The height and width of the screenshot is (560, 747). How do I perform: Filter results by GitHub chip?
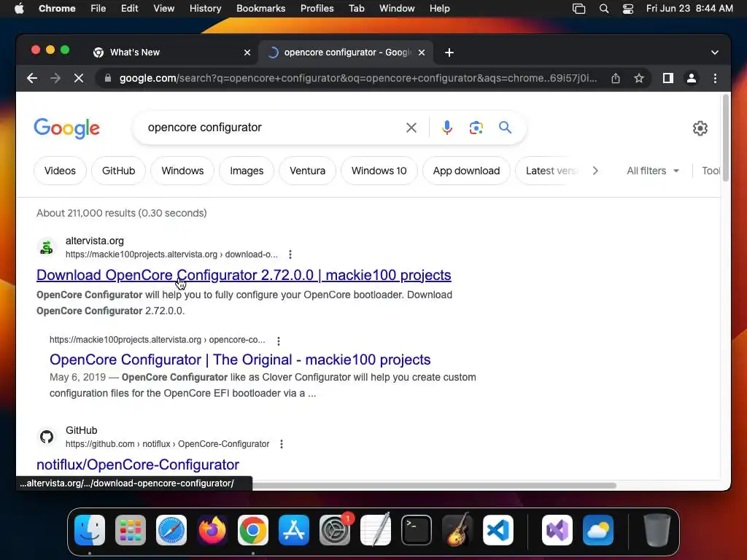pyautogui.click(x=119, y=171)
